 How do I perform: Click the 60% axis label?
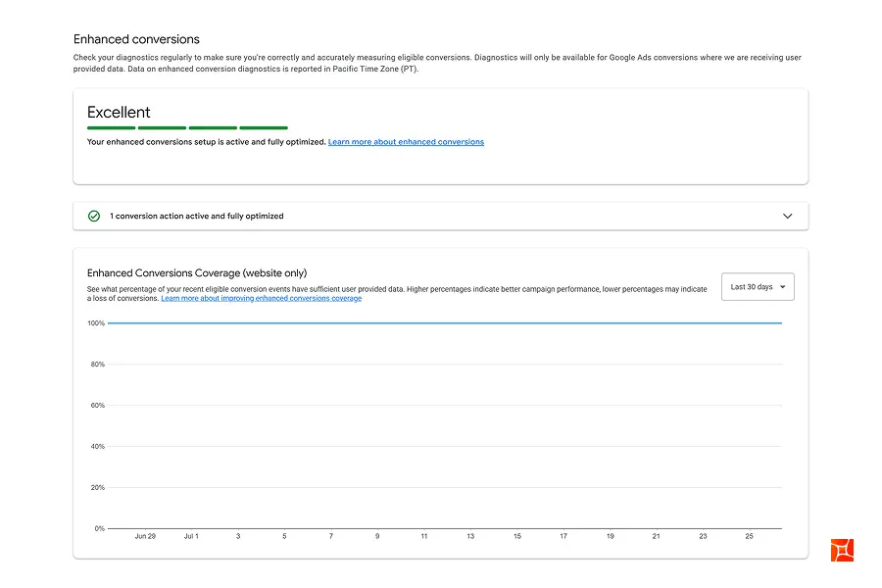(97, 405)
